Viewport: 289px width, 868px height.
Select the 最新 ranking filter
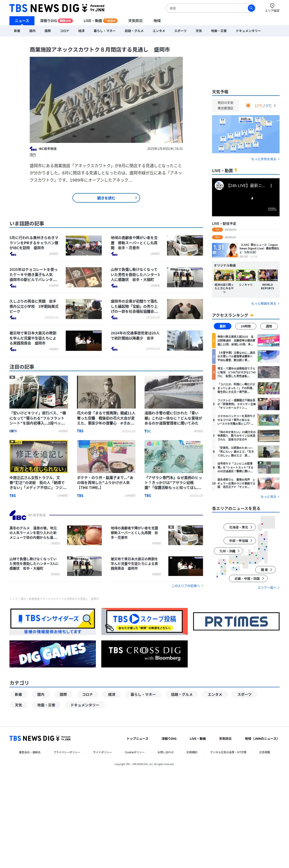(x=222, y=326)
